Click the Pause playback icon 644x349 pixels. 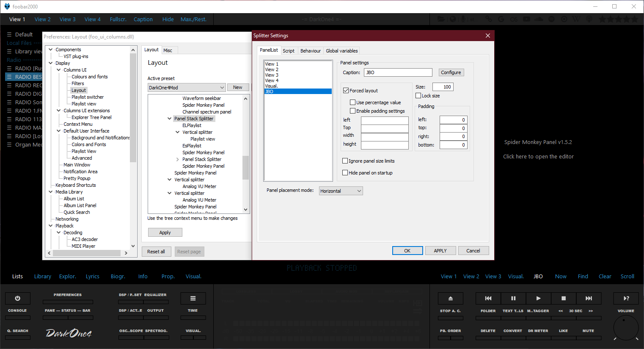(x=513, y=298)
